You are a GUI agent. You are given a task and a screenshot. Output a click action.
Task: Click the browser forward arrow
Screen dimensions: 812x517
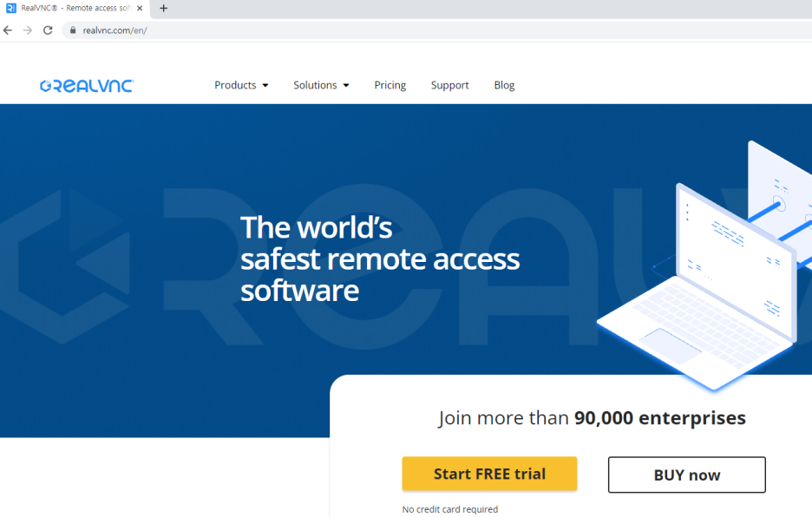tap(28, 30)
